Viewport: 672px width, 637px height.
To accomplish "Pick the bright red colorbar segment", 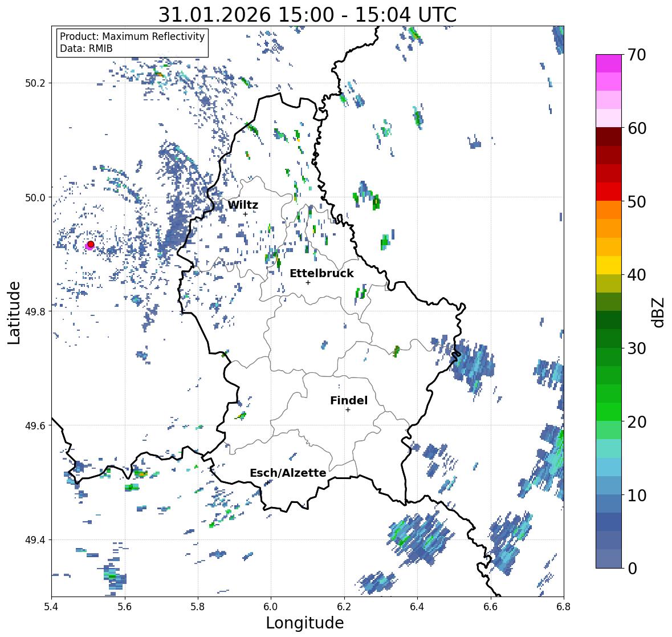I will click(609, 192).
